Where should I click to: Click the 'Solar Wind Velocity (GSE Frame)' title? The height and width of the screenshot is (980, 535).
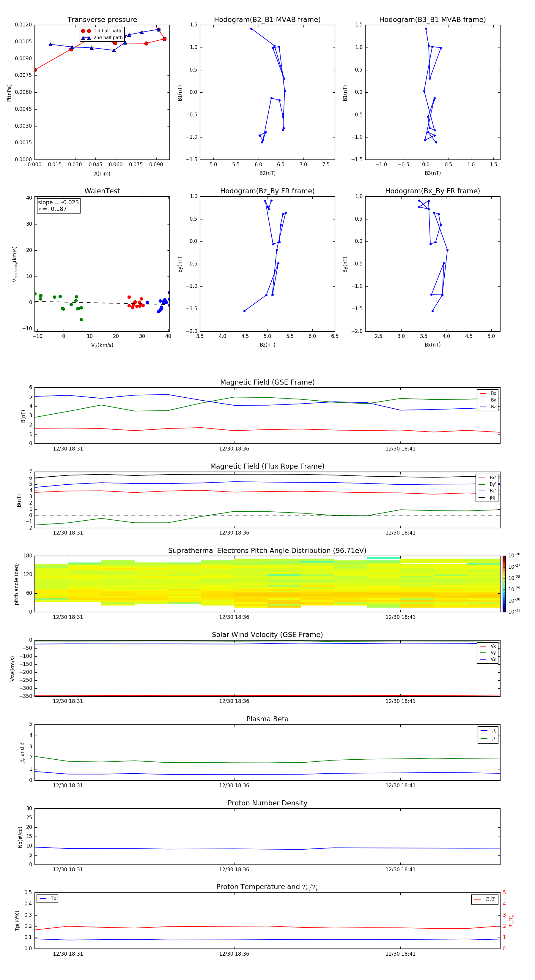coord(267,635)
